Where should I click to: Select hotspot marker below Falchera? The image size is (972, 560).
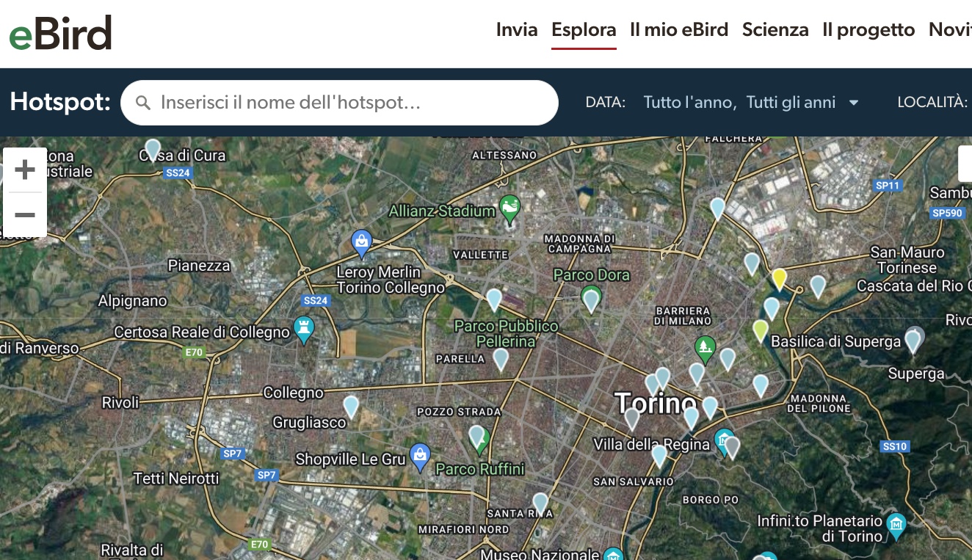(717, 208)
